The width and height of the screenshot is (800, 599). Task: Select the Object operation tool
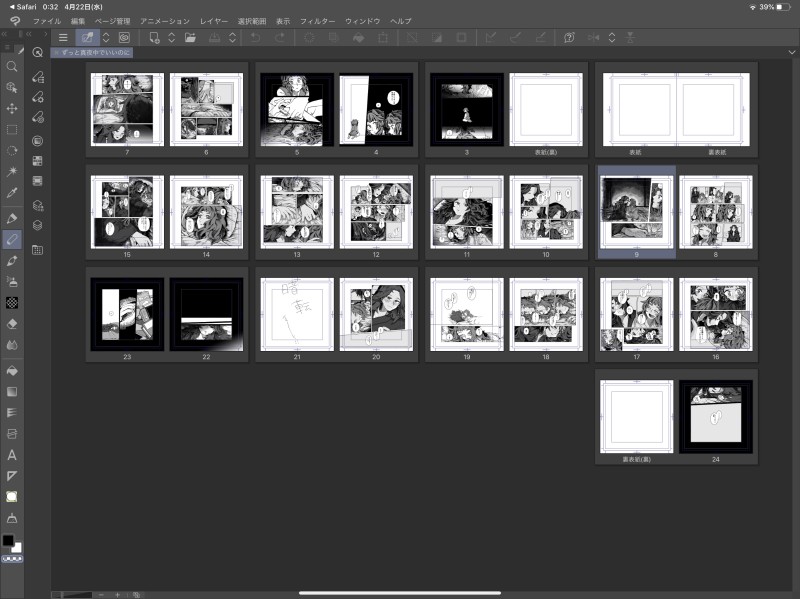pyautogui.click(x=12, y=88)
